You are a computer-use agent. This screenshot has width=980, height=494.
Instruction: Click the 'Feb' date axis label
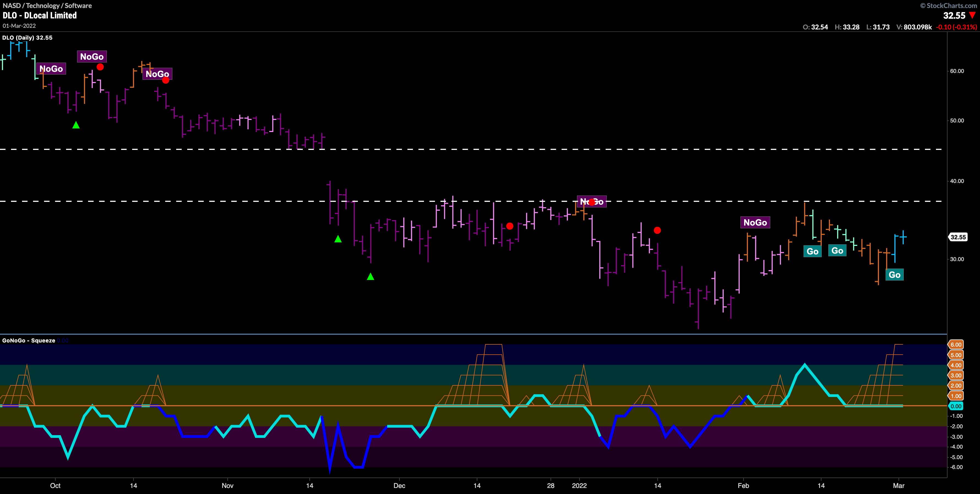tap(743, 486)
